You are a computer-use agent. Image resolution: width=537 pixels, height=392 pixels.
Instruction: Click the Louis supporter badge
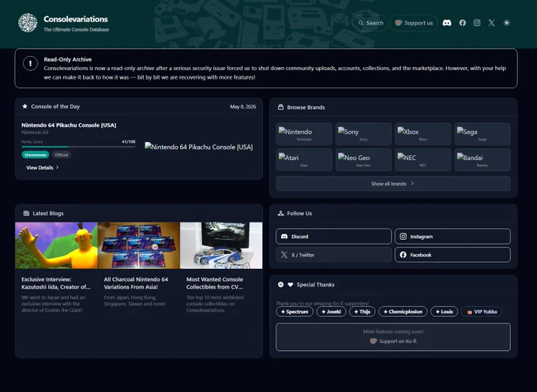coord(444,312)
